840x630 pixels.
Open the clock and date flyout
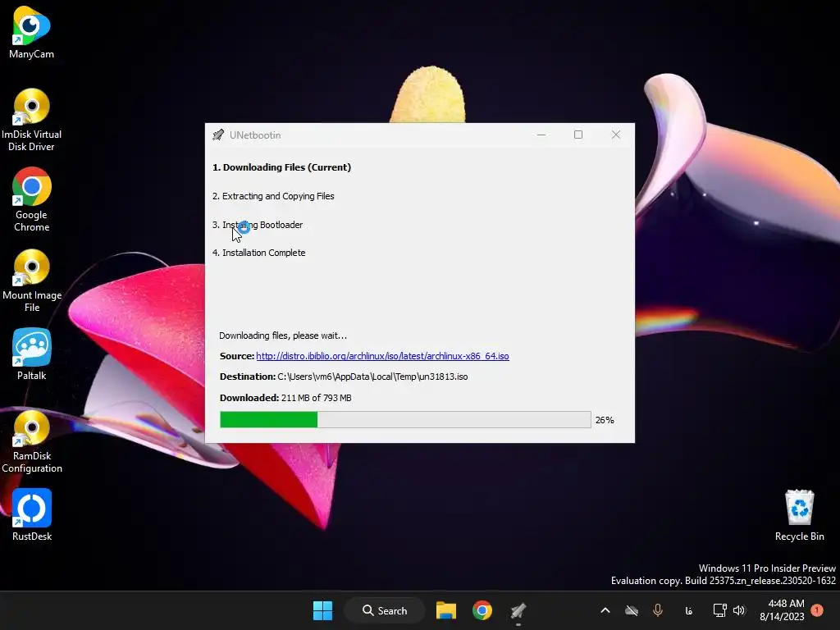[782, 610]
